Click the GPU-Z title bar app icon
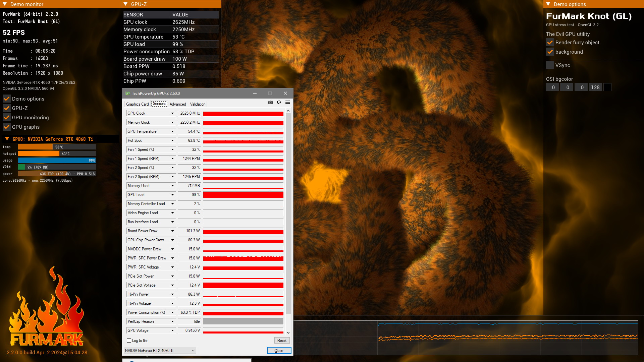This screenshot has height=362, width=644. (127, 94)
